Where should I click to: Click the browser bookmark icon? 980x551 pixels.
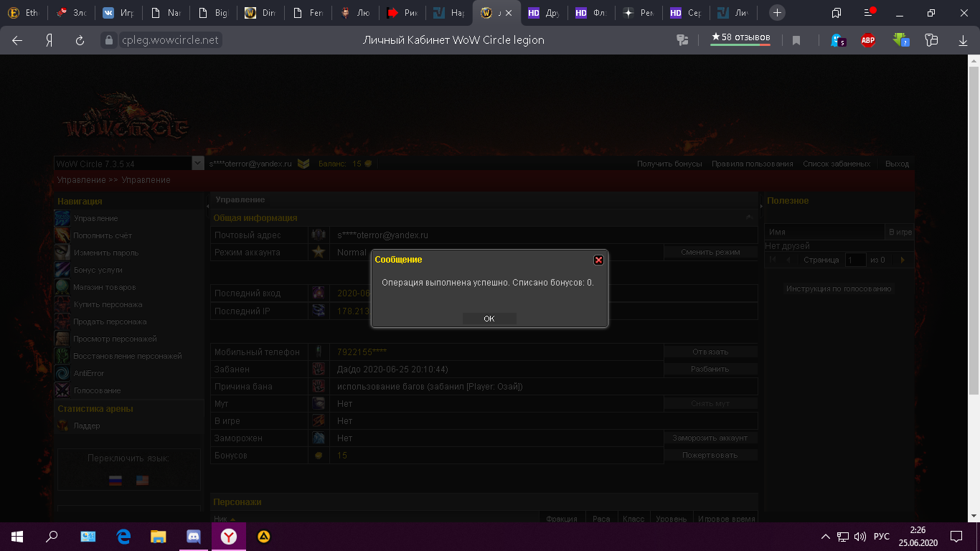click(x=796, y=40)
